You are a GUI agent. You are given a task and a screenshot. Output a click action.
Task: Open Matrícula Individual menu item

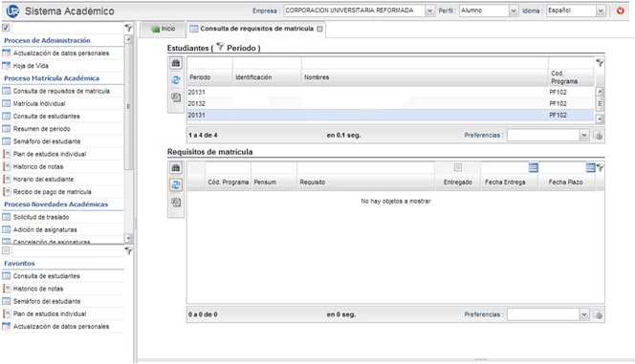[x=39, y=104]
